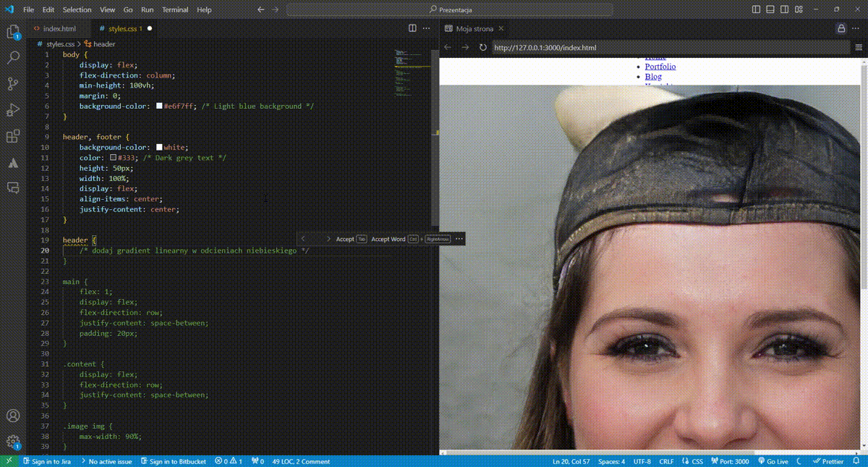Image resolution: width=868 pixels, height=467 pixels.
Task: Open the Explorer view in activity bar
Action: click(13, 33)
